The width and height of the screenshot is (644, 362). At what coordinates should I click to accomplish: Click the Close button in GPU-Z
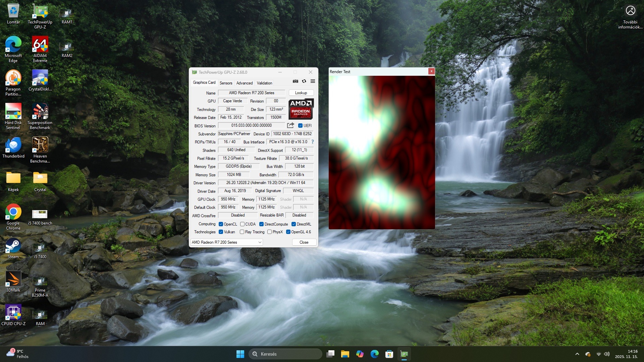[x=304, y=242]
